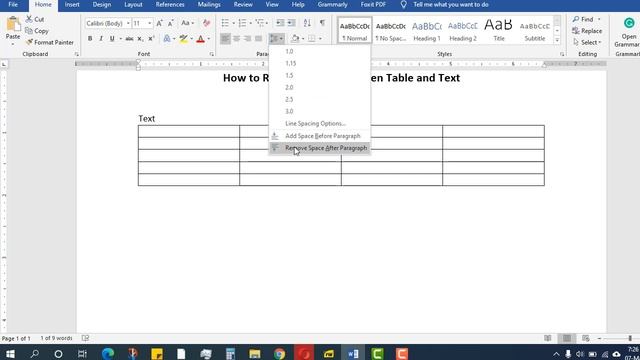Open shading color dropdown
640x360 pixels.
coord(303,39)
